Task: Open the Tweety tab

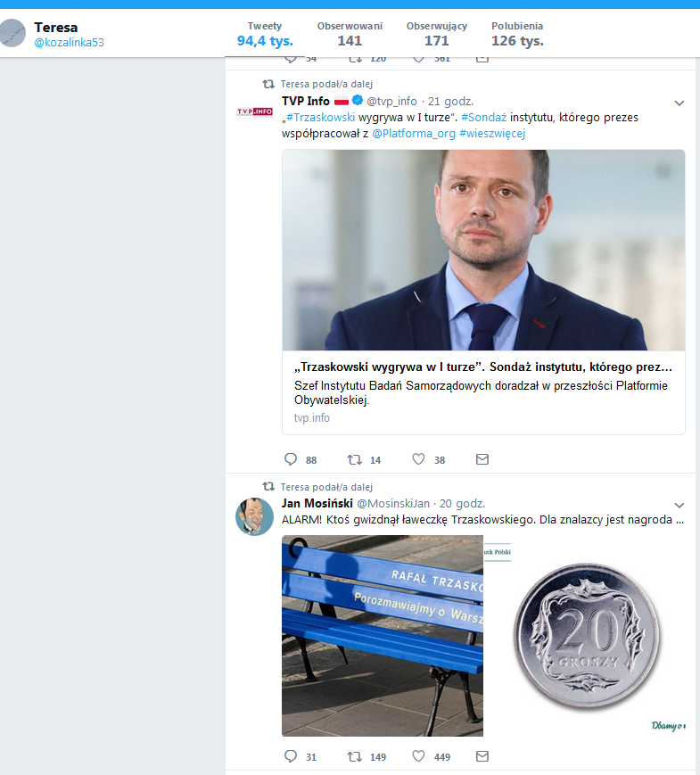Action: [x=264, y=34]
